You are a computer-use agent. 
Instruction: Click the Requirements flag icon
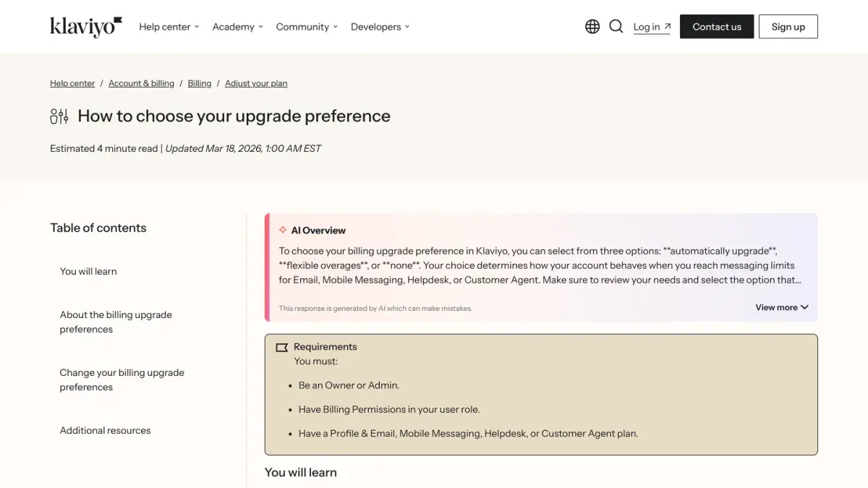(x=282, y=347)
